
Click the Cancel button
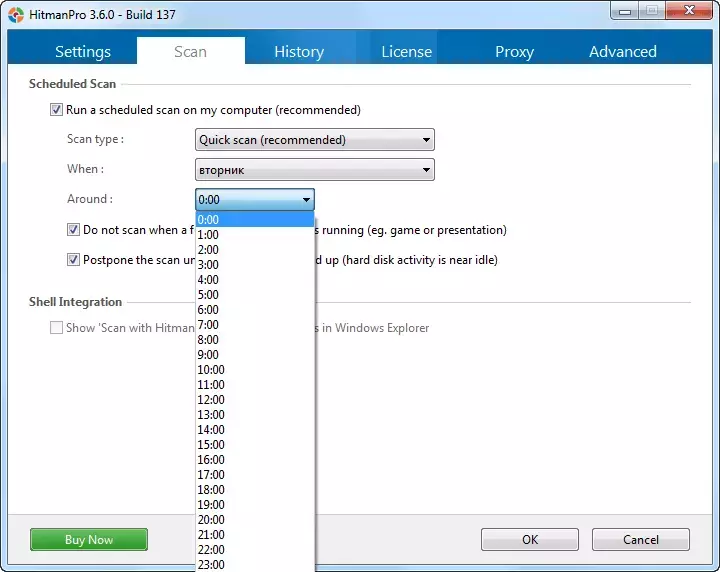[x=641, y=539]
